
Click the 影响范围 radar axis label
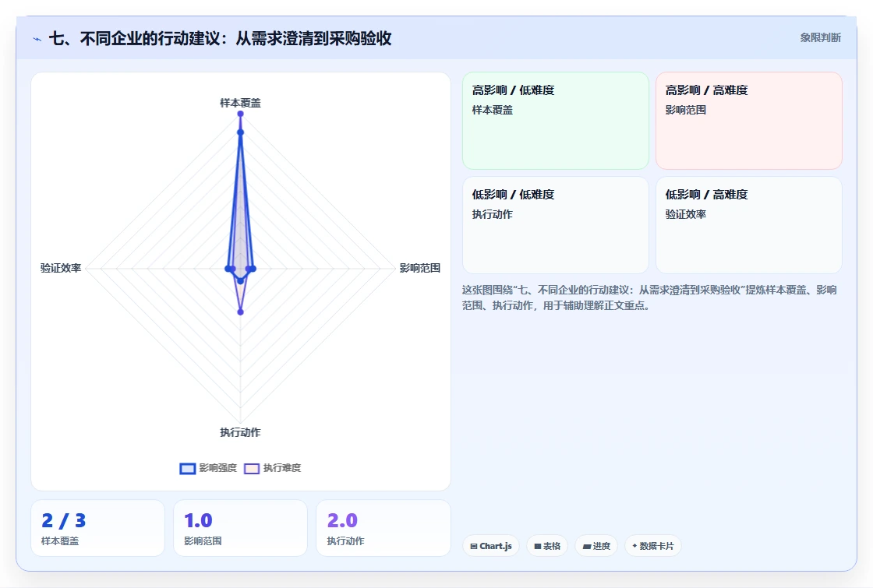coord(420,268)
